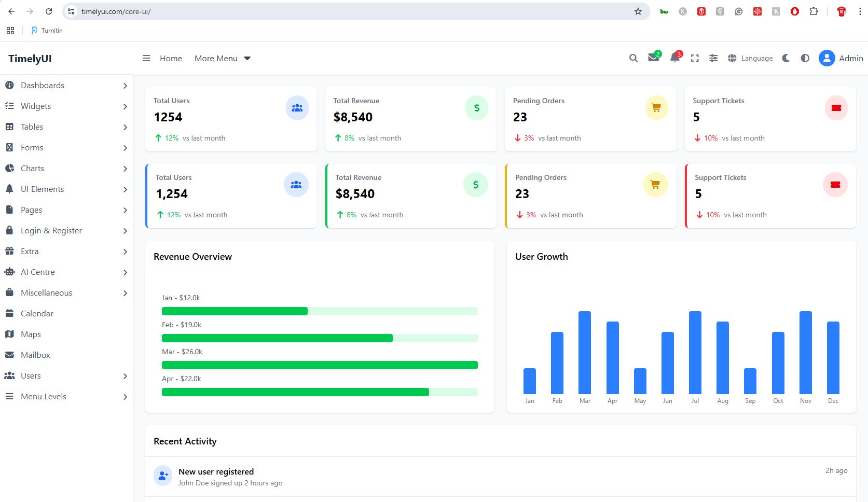868x502 pixels.
Task: Click the Mailbox envelope icon in sidebar
Action: point(9,355)
